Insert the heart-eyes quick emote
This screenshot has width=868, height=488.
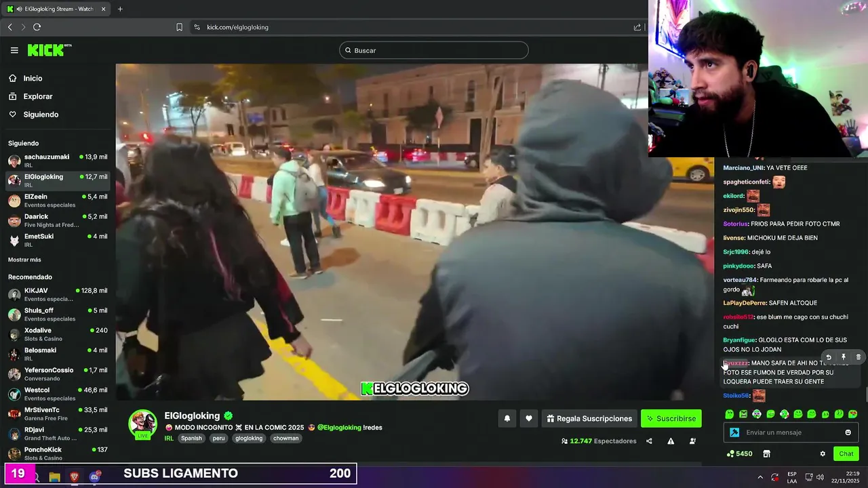click(852, 414)
